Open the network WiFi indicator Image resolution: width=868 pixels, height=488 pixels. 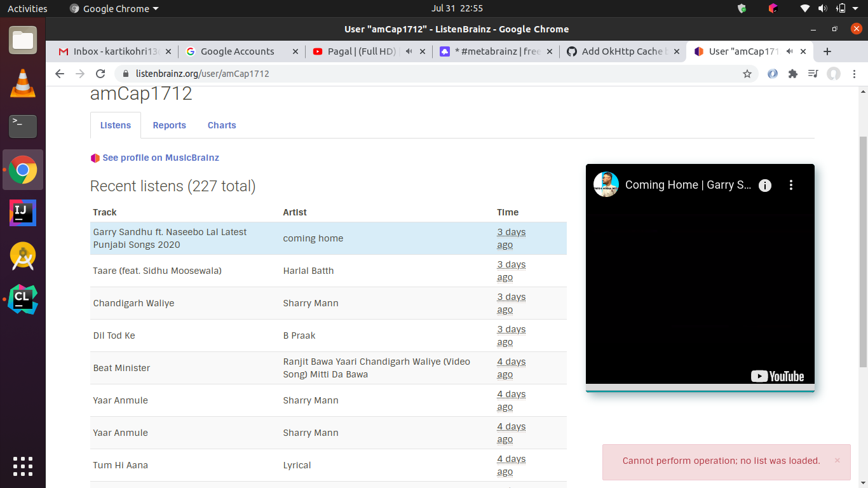[x=805, y=8]
